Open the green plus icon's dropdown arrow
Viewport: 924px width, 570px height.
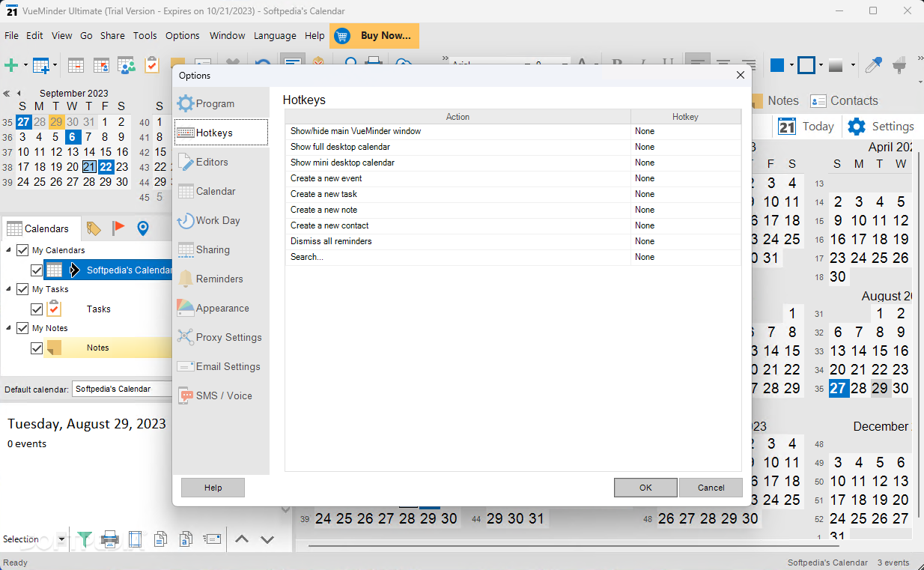coord(25,65)
